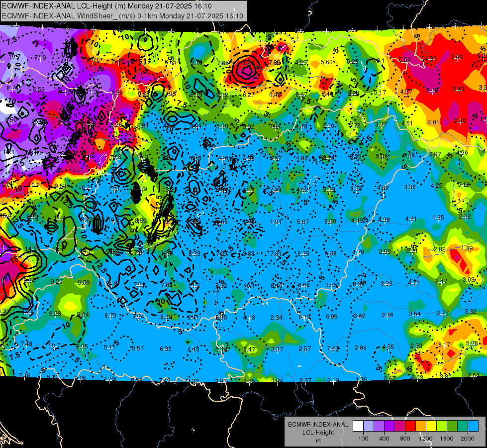Click the map value 5.78
Viewport: 487px width, 448px height.
click(472, 343)
